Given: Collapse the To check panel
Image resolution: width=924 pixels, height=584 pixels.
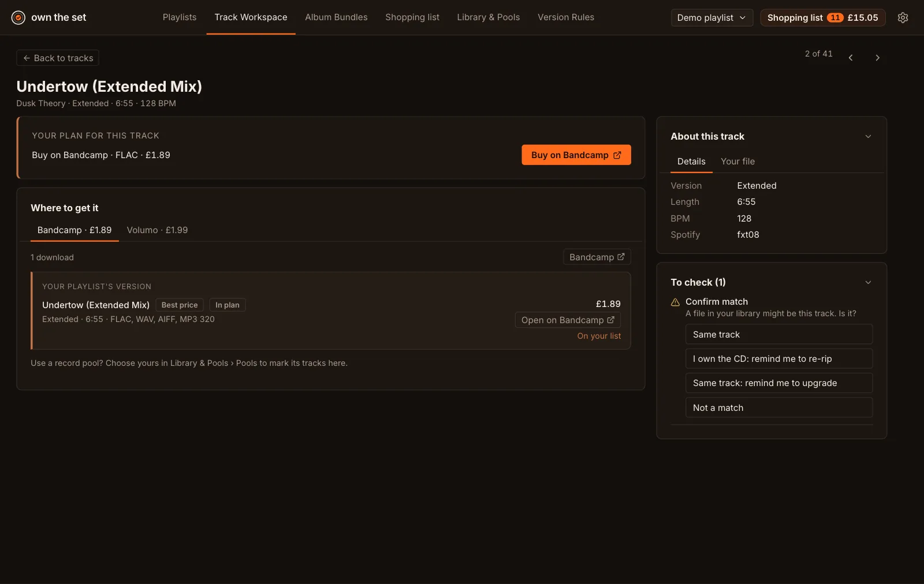Looking at the screenshot, I should (x=867, y=282).
